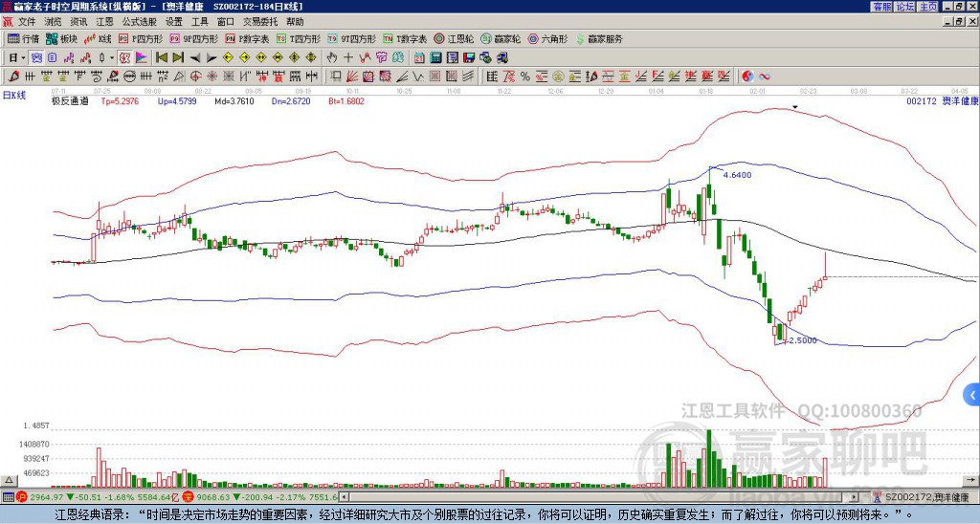Click the SZ002172 status bar entry
This screenshot has height=524, width=980.
tap(925, 497)
